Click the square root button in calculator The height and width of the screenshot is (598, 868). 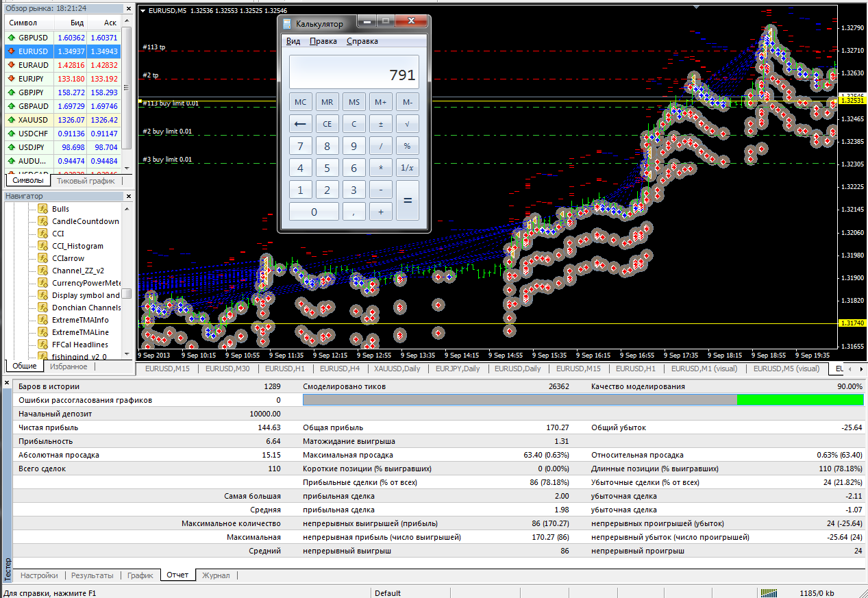point(408,124)
